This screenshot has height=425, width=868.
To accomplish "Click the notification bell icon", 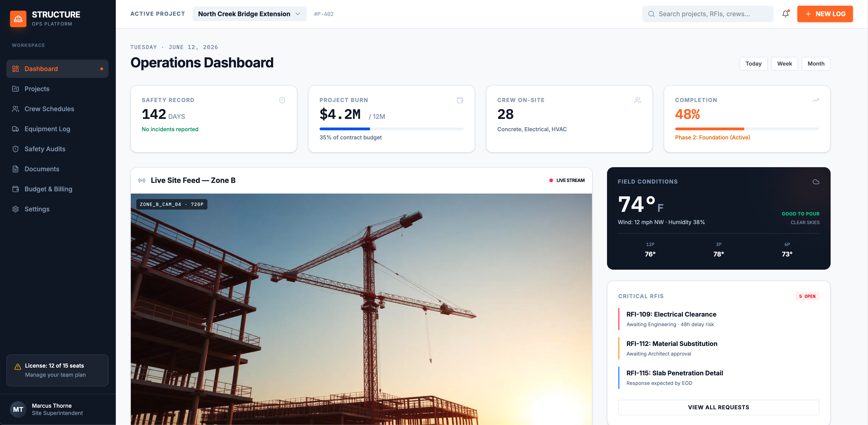I will point(785,14).
